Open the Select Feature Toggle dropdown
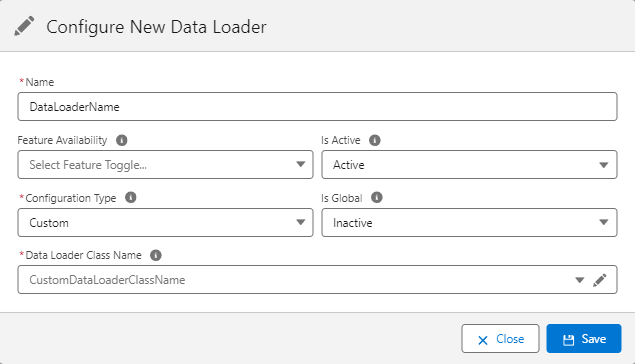This screenshot has width=635, height=364. coord(165,164)
